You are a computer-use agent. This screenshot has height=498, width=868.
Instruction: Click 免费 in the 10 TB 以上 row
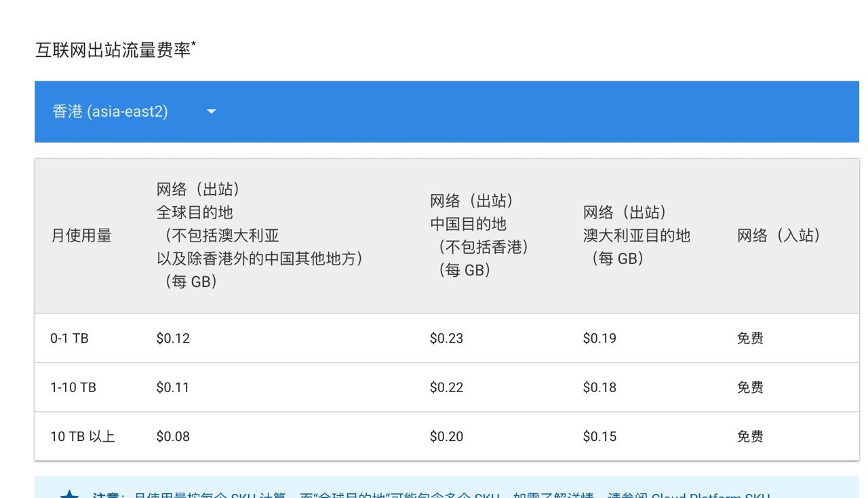pyautogui.click(x=750, y=436)
